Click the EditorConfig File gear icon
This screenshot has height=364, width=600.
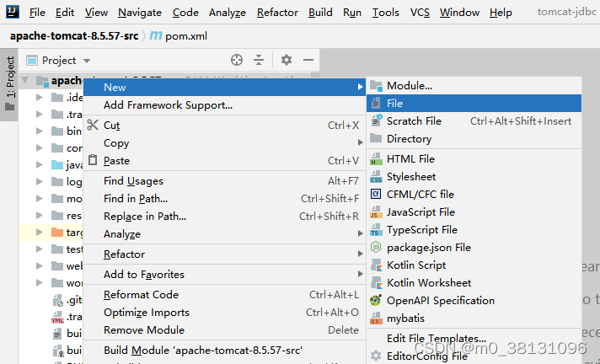click(376, 356)
